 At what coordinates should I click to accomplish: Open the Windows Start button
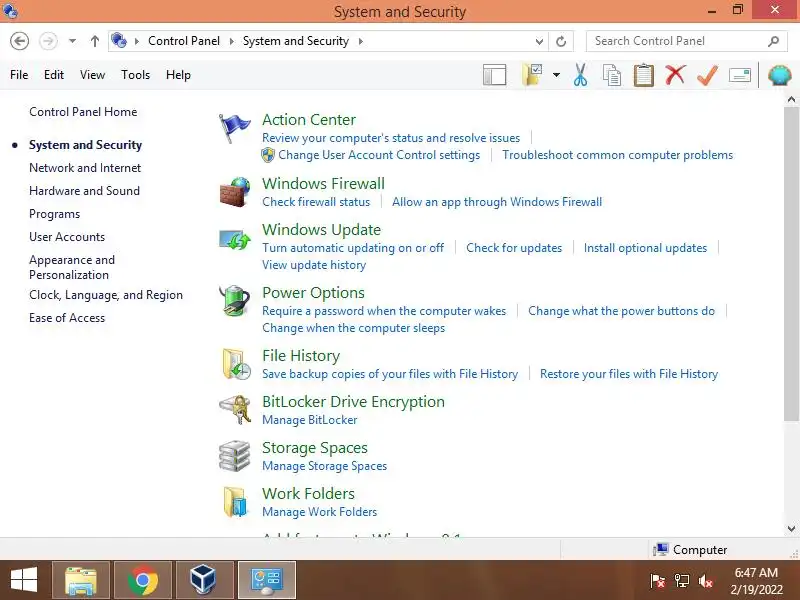24,580
